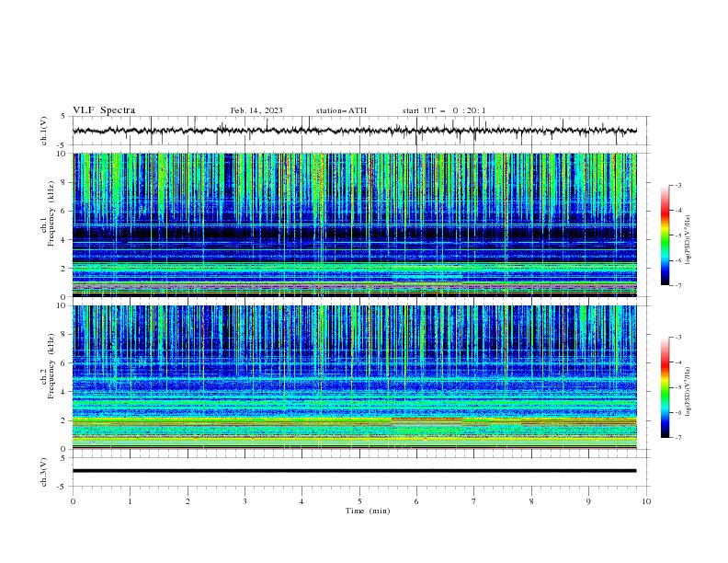Click the "5" tick on ch.1(V) axis
This screenshot has height=563, width=728.
(x=63, y=116)
